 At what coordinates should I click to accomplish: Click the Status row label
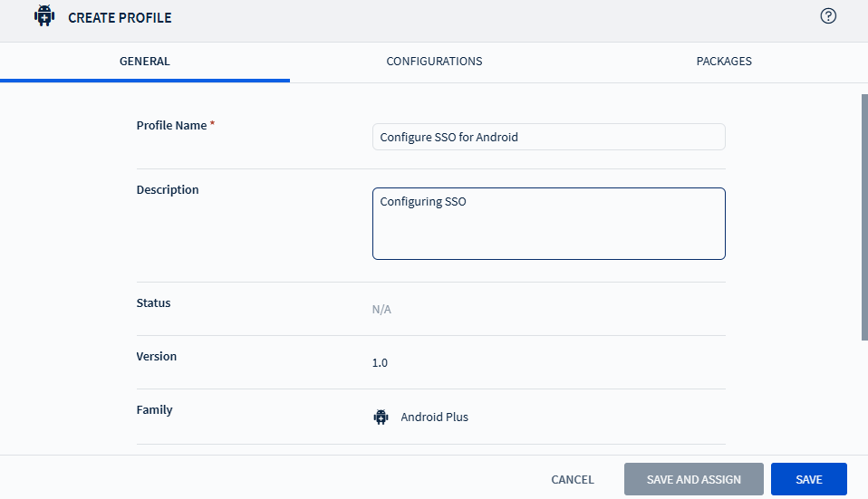[153, 303]
